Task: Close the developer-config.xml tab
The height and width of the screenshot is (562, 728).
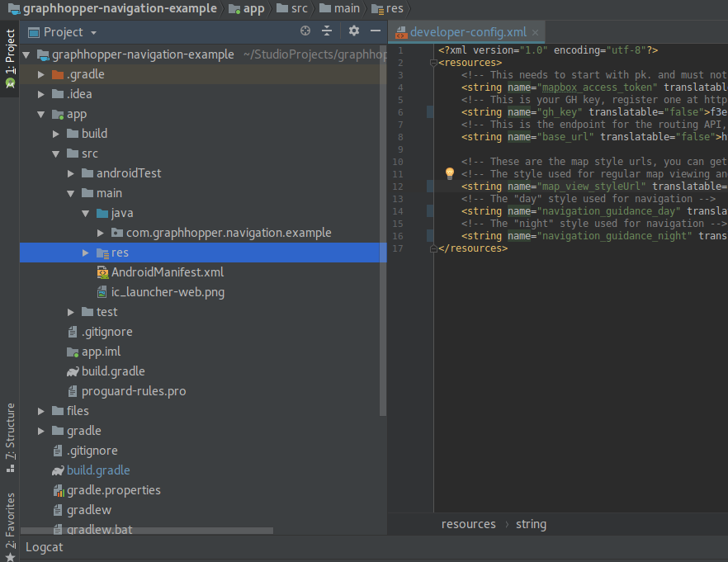Action: pyautogui.click(x=536, y=33)
